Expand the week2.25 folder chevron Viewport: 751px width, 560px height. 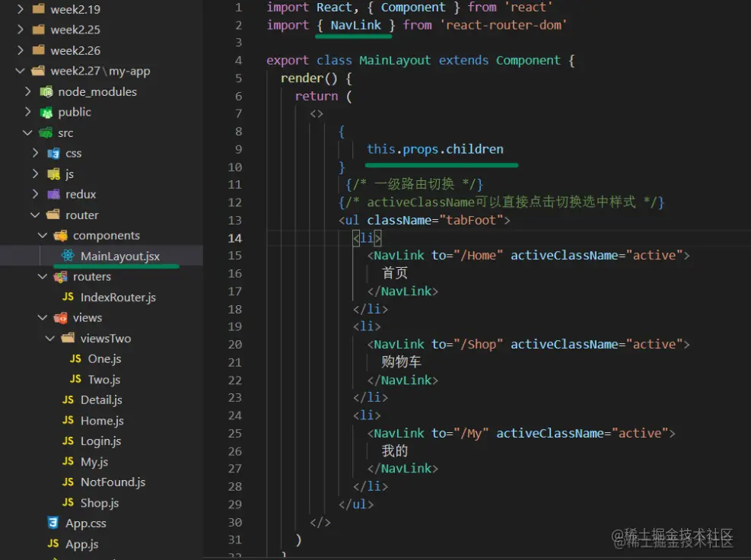coord(20,29)
